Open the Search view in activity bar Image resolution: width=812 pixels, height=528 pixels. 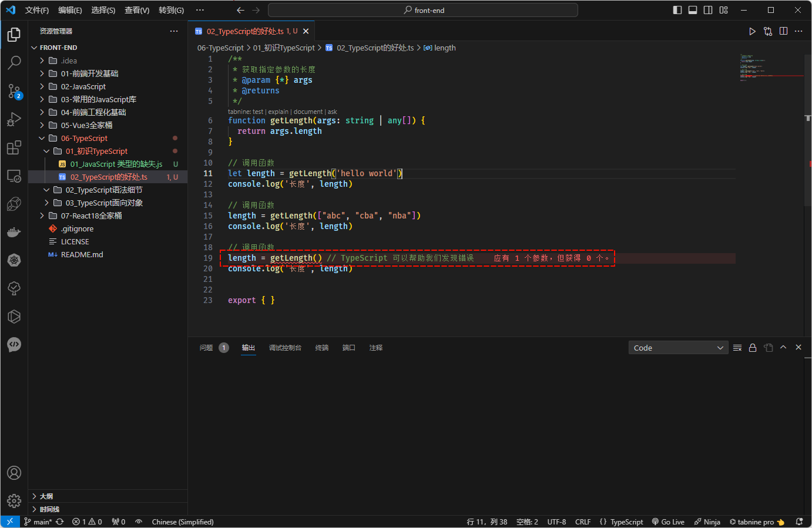(x=14, y=62)
